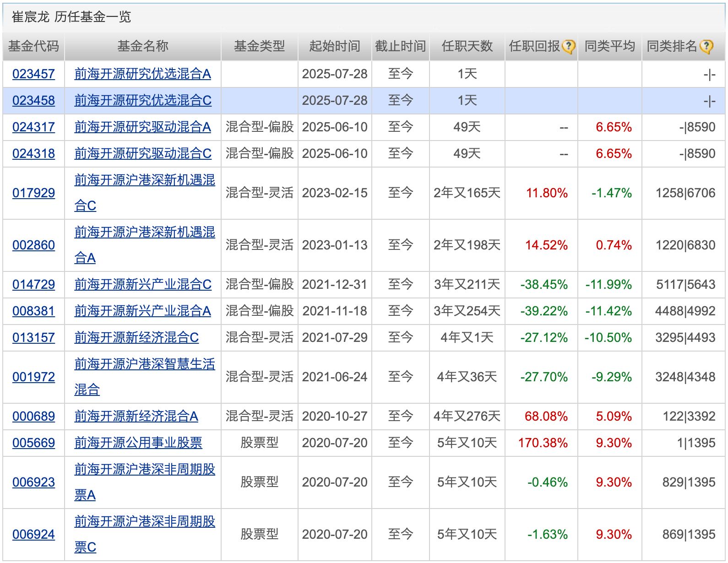728x563 pixels.
Task: Click the help icon beside 同类排名
Action: tap(706, 46)
